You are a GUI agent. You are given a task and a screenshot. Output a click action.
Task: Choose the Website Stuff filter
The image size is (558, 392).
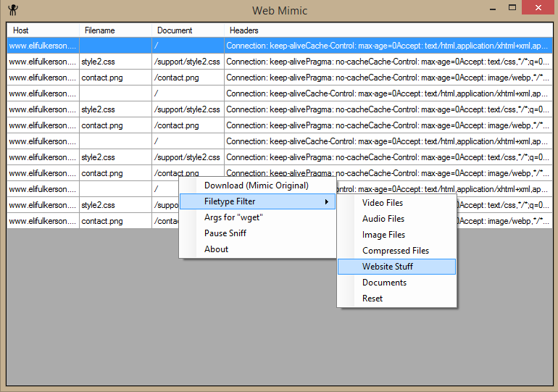pos(388,267)
